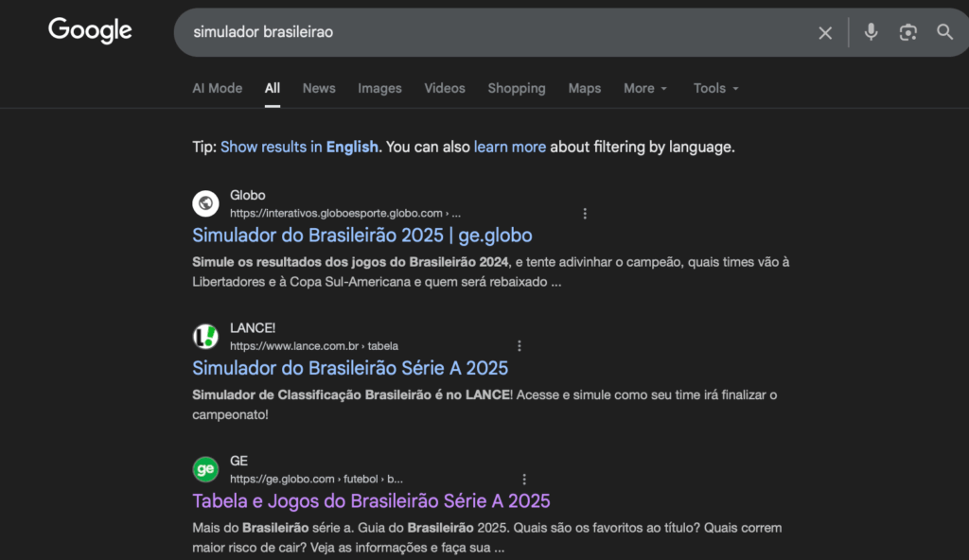Open Simulador do Brasileirão Série A 2025
Viewport: 969px width, 560px height.
coord(350,367)
